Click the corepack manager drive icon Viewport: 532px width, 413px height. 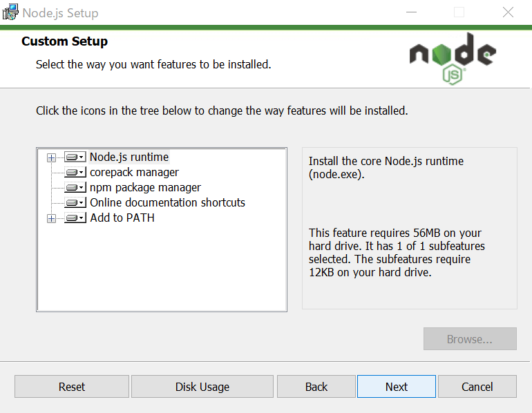point(75,173)
